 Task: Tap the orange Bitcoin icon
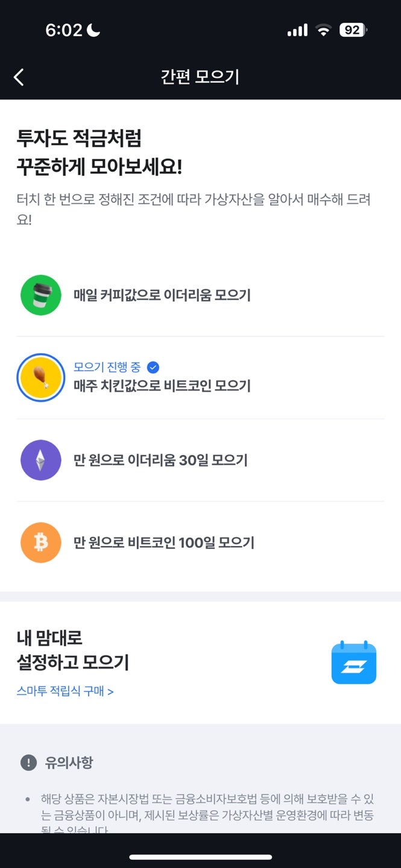pyautogui.click(x=40, y=542)
